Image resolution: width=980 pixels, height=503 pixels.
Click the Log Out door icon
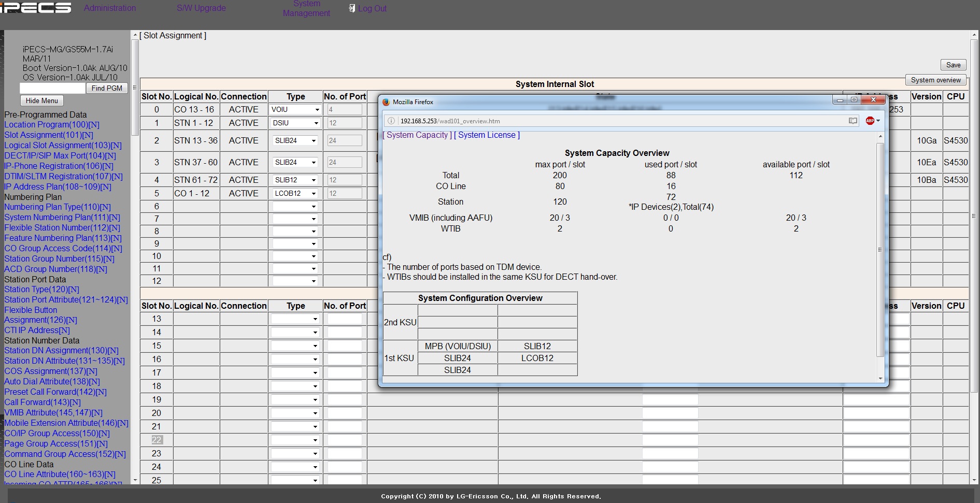pyautogui.click(x=352, y=8)
